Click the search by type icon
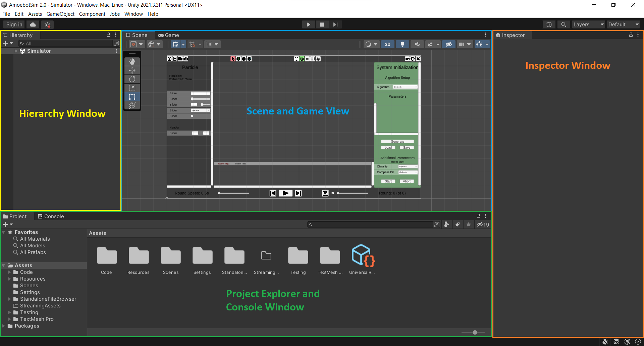 (446, 225)
